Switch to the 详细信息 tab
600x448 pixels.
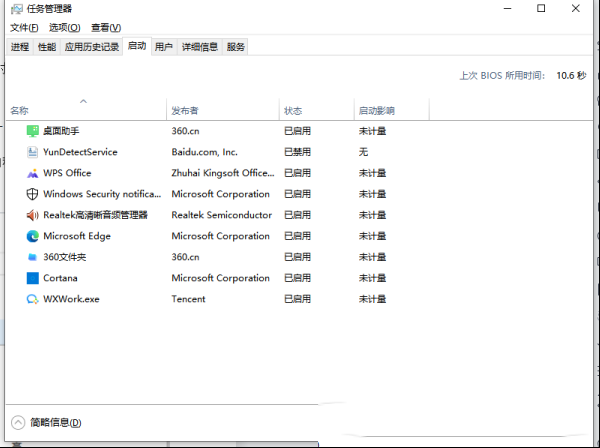(x=200, y=47)
